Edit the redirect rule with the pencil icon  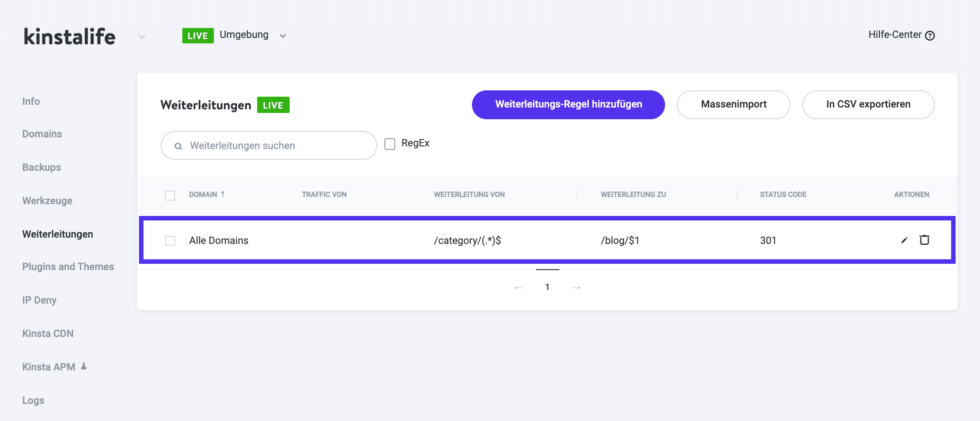point(904,240)
